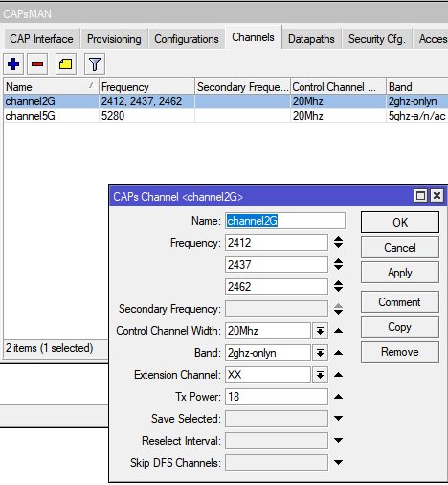Click stepper arrows beside frequency 2462
This screenshot has width=448, height=485.
(x=338, y=287)
